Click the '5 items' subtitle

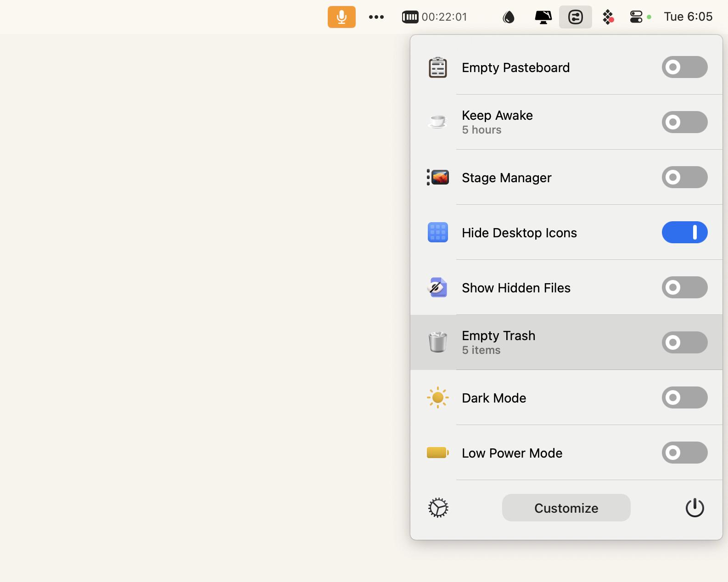pos(481,350)
